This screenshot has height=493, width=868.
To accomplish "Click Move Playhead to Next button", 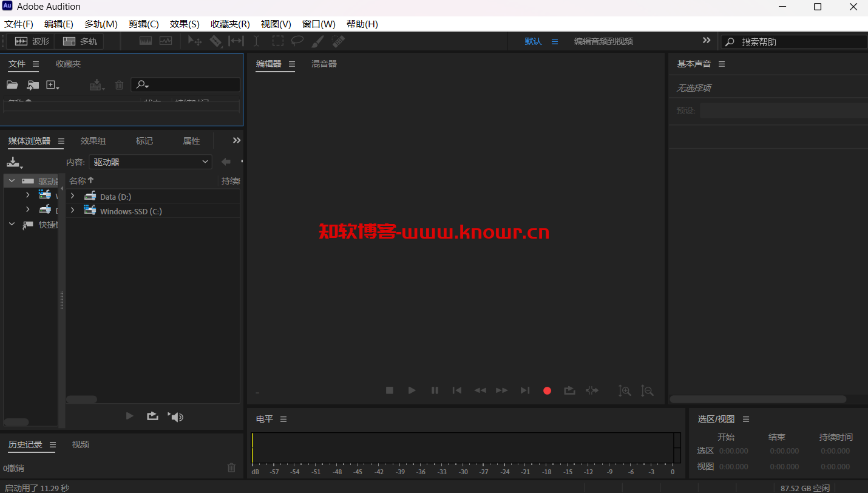I will pyautogui.click(x=525, y=390).
